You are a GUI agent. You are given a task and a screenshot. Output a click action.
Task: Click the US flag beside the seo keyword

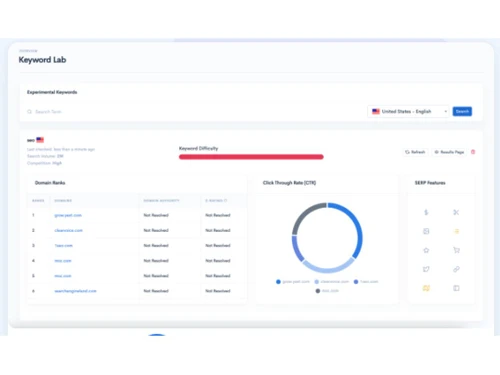[40, 140]
